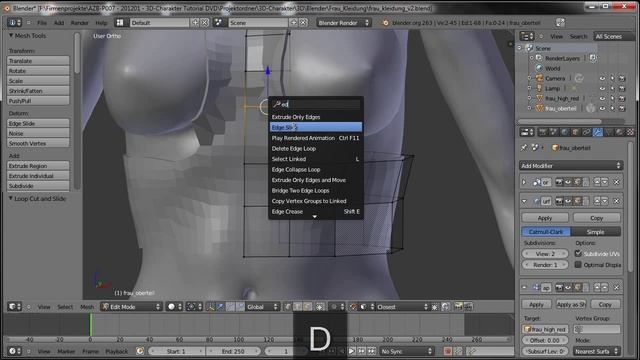Enable the Optimal Display checkbox
Viewport: 640px width, 360px height.
(578, 264)
